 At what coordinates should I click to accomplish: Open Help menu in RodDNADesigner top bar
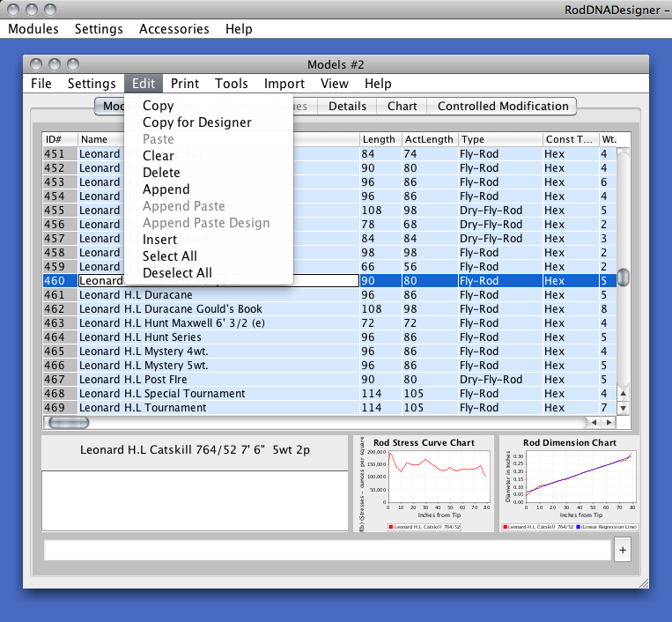239,29
